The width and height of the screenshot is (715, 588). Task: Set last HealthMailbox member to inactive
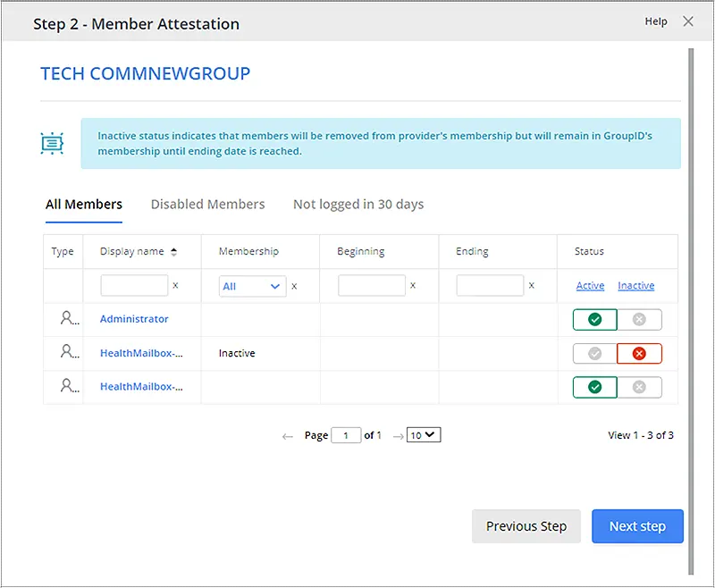coord(639,387)
